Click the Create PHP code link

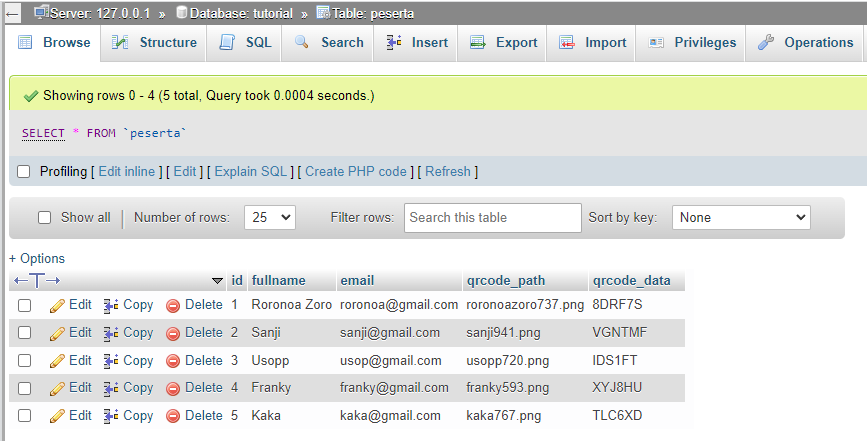[356, 172]
